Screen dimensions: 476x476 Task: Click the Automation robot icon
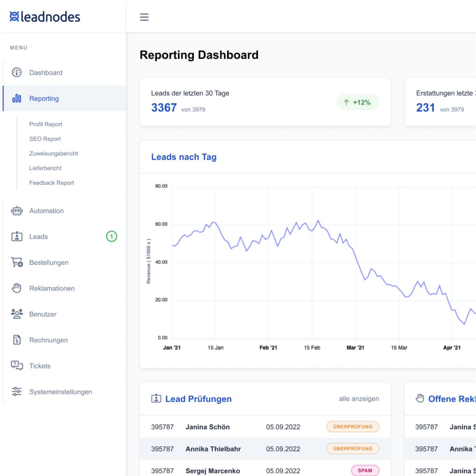(17, 211)
